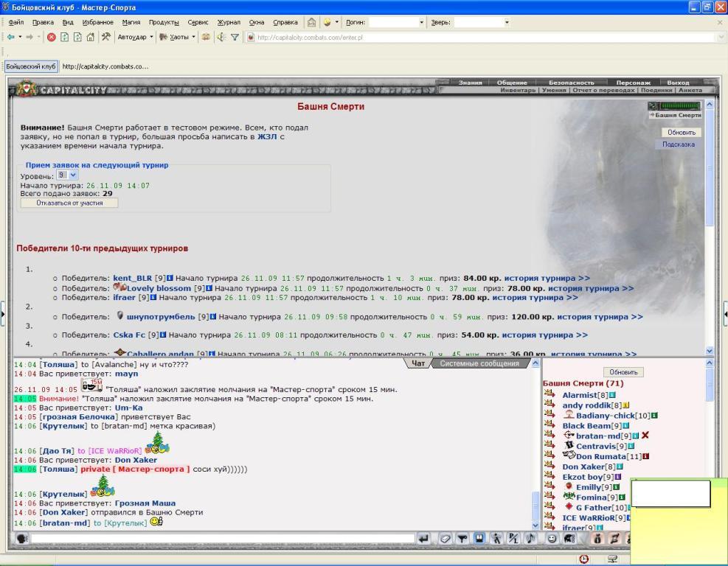Screen dimensions: 728x566
Task: Open the Журнал menu
Action: (229, 22)
